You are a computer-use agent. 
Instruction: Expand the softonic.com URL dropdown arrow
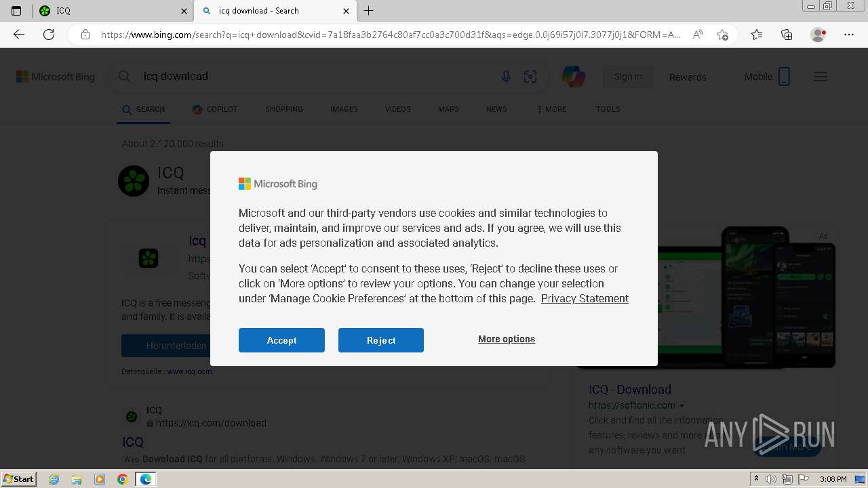click(682, 406)
